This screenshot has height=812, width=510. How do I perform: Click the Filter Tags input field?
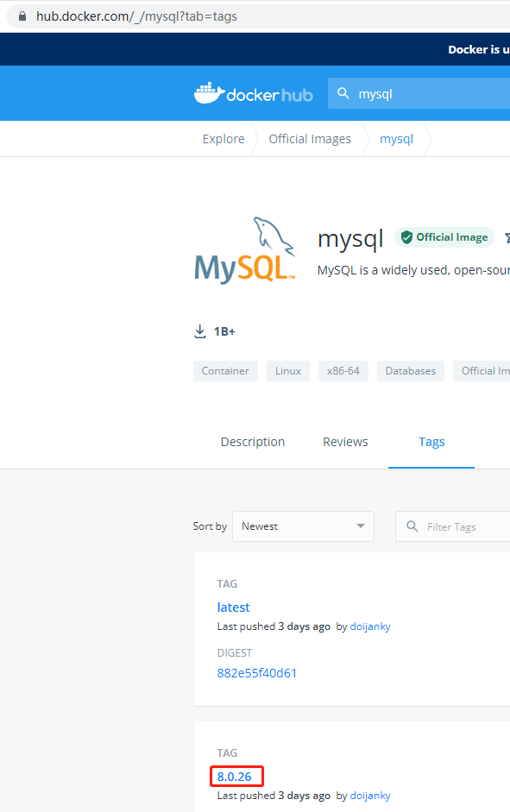pos(452,526)
